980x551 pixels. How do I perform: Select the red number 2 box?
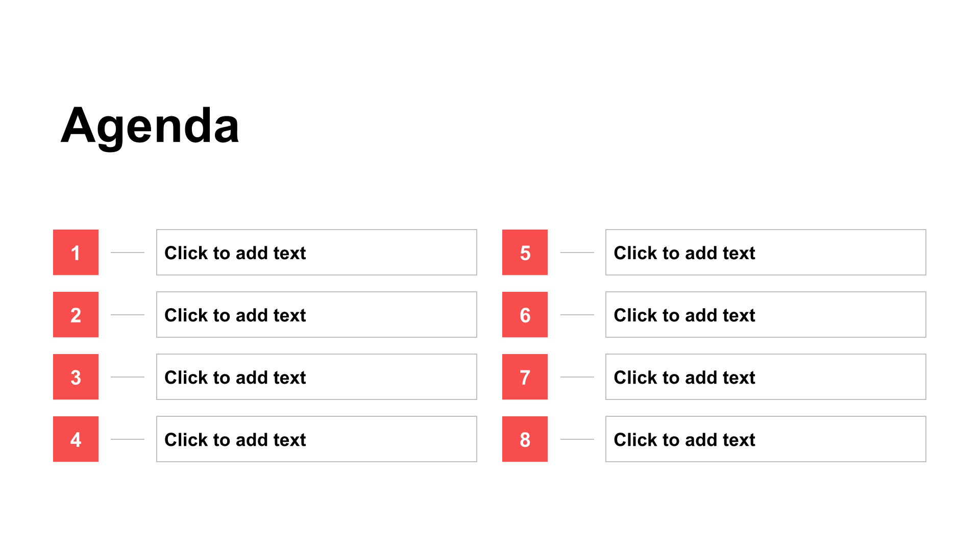tap(76, 314)
